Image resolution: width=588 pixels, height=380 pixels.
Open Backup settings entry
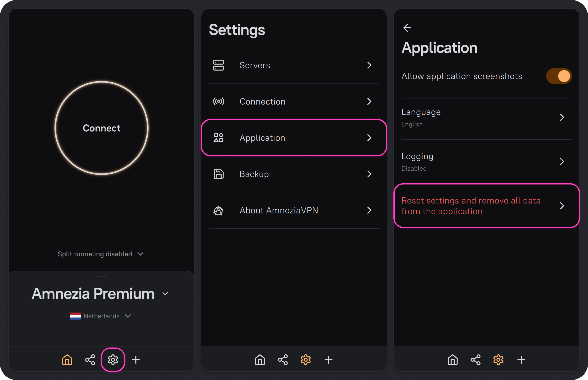[294, 174]
